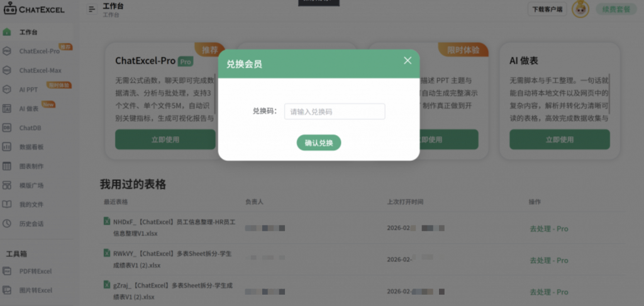644x306 pixels.
Task: Click the 兑换会员 dialog title
Action: (244, 64)
